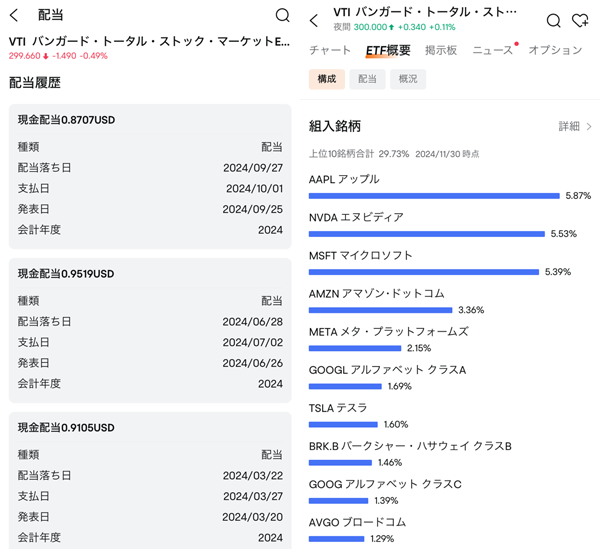This screenshot has height=555, width=600.
Task: Open the NVDA エヌビディア holding
Action: 356,217
